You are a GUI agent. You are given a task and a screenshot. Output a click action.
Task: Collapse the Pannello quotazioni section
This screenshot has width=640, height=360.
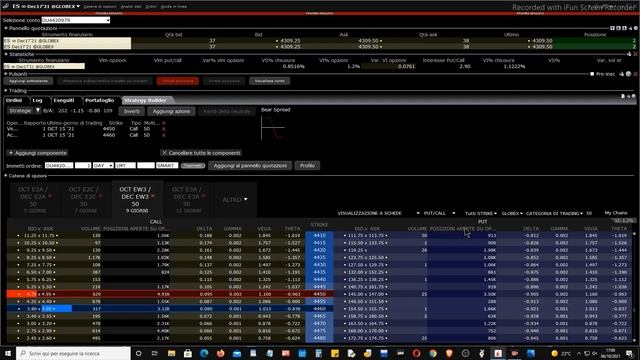pyautogui.click(x=6, y=28)
